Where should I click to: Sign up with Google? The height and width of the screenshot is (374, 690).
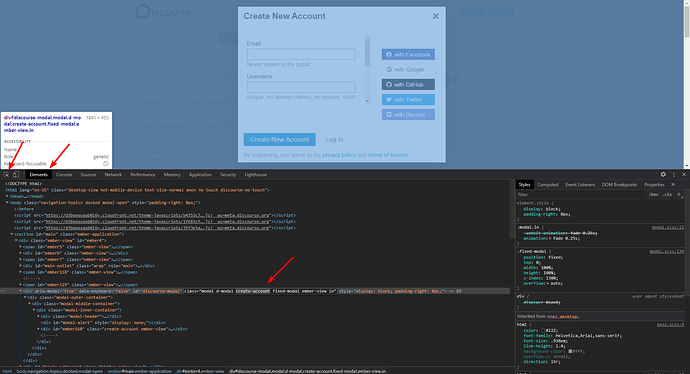[408, 70]
